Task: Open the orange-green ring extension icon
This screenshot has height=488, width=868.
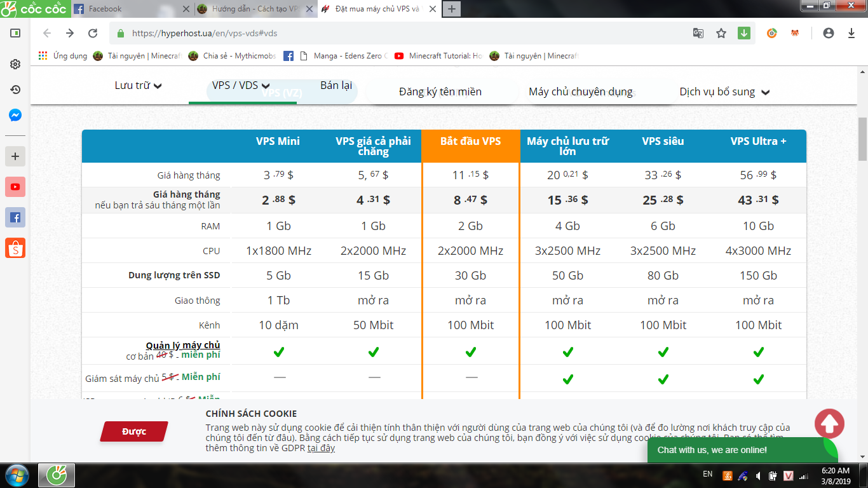Action: coord(772,33)
